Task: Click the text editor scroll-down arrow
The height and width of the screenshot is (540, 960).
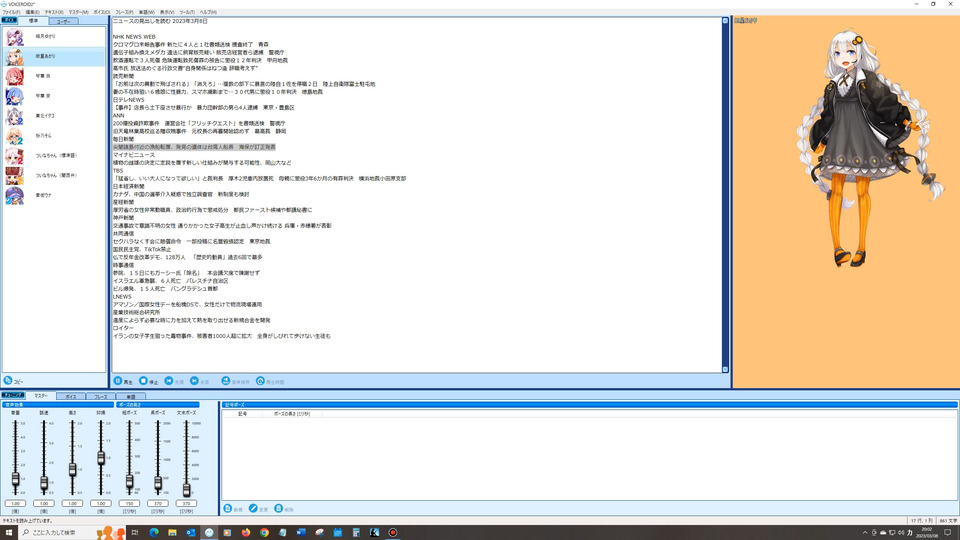Action: [726, 369]
